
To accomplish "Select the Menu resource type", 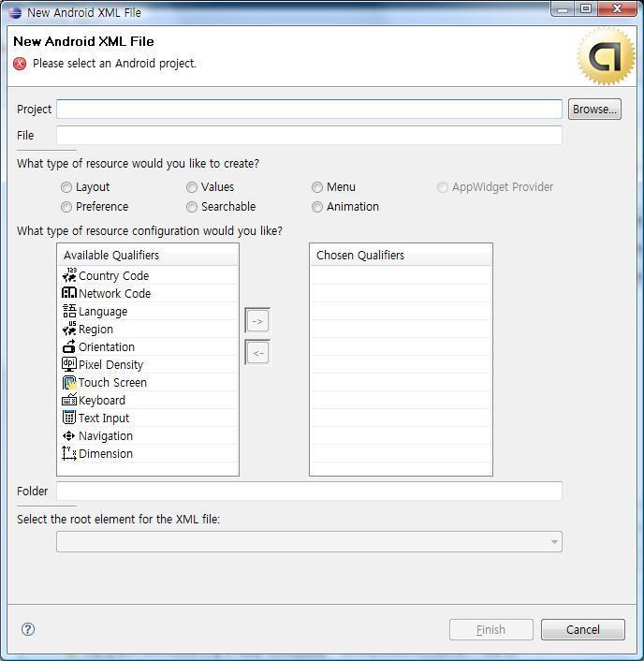I will pyautogui.click(x=317, y=187).
